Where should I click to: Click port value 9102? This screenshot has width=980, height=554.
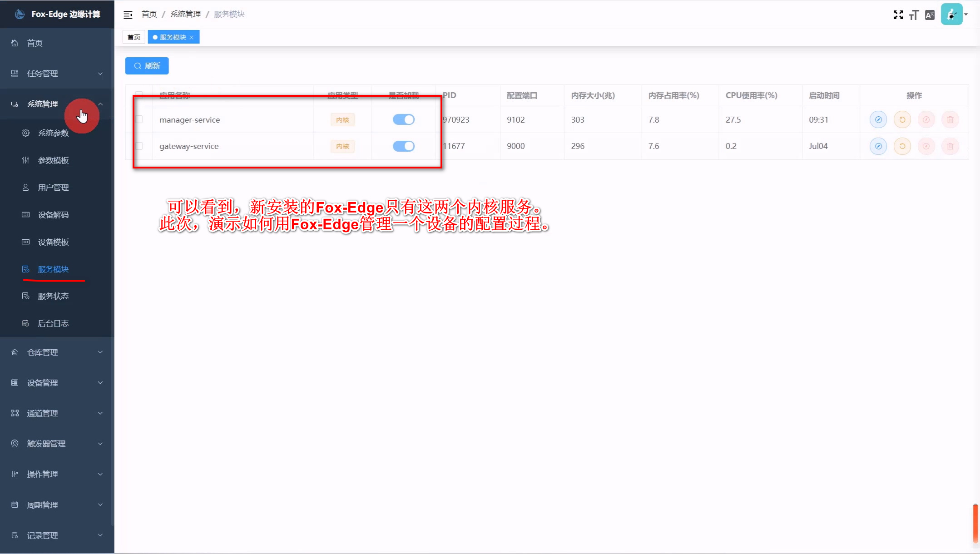point(516,120)
